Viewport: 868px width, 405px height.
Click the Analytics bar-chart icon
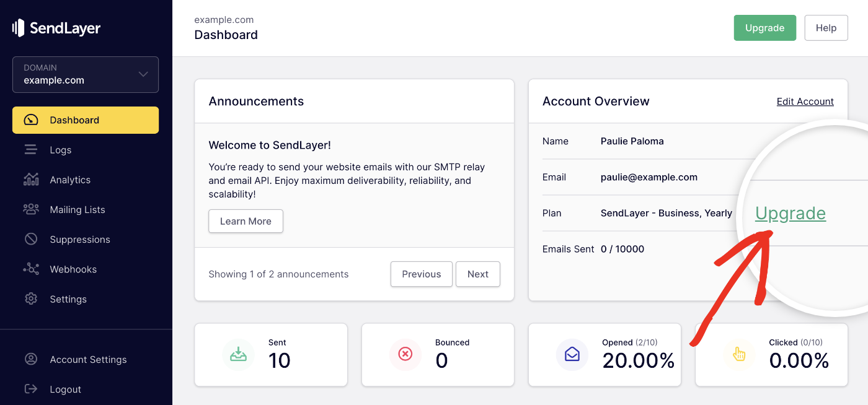click(31, 179)
